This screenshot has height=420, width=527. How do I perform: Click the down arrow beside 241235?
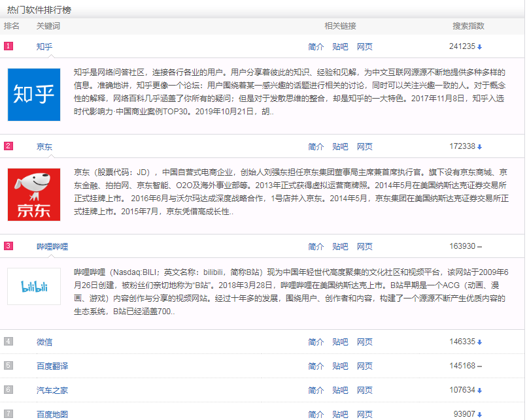pos(479,47)
